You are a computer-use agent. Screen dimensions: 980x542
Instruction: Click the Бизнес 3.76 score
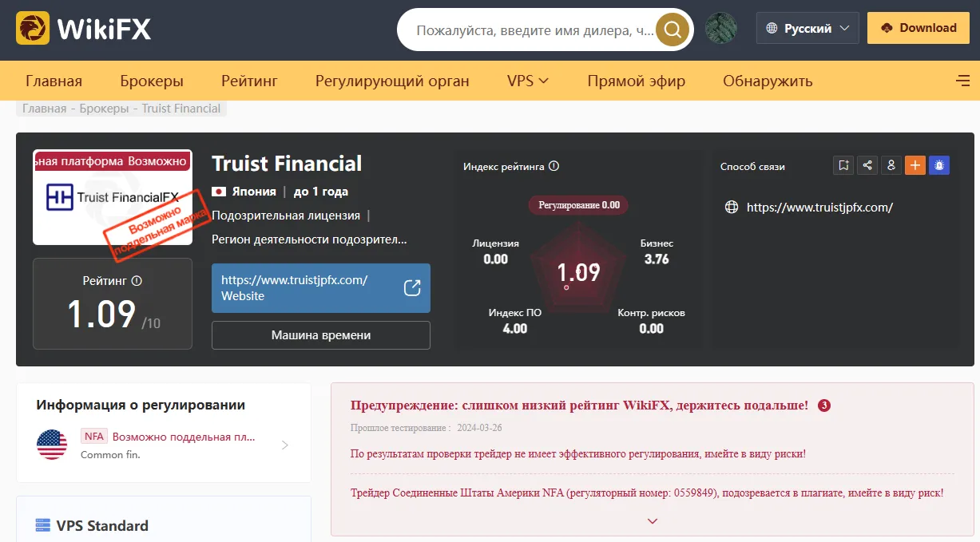(x=657, y=251)
